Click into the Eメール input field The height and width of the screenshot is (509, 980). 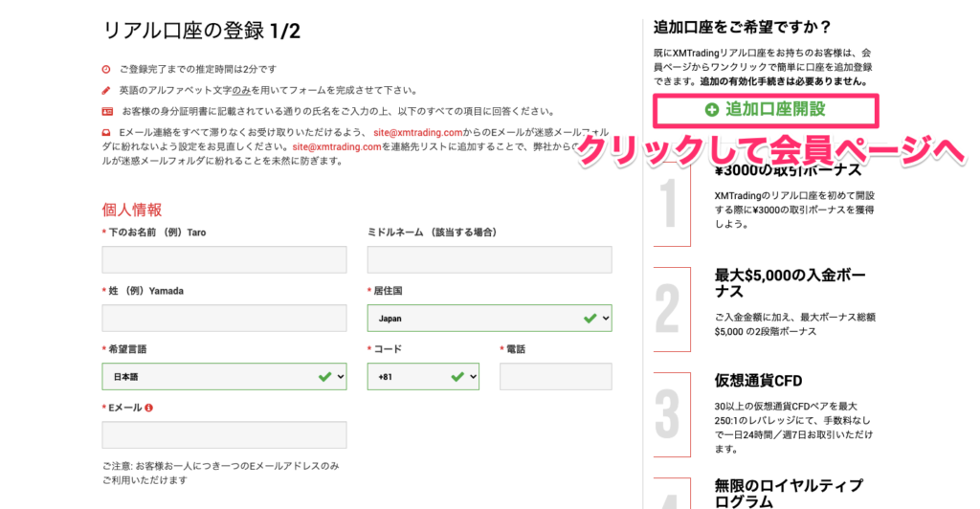(224, 434)
